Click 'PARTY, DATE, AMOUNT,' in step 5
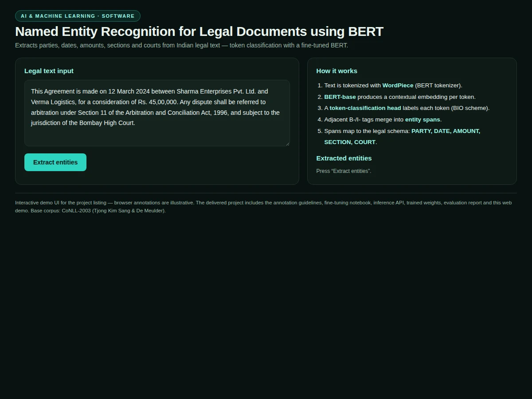532x399 pixels. click(x=446, y=131)
